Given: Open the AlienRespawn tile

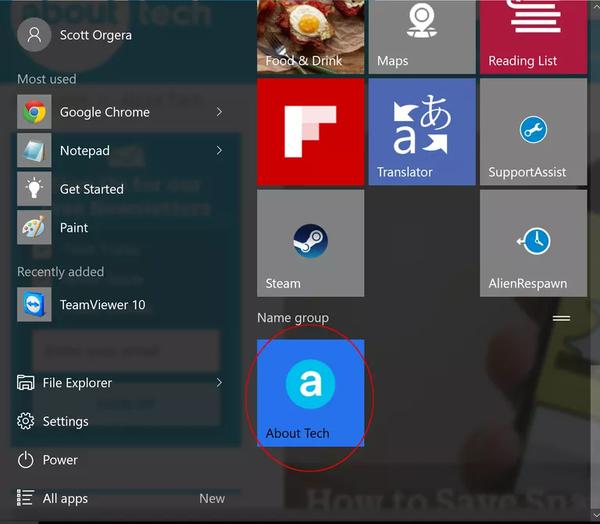Looking at the screenshot, I should point(533,243).
